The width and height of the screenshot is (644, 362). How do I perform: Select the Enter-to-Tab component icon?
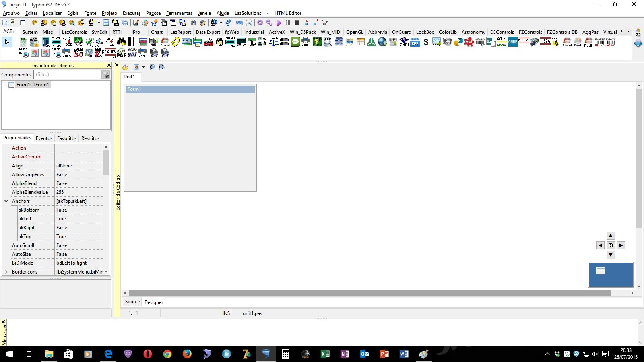point(110,42)
